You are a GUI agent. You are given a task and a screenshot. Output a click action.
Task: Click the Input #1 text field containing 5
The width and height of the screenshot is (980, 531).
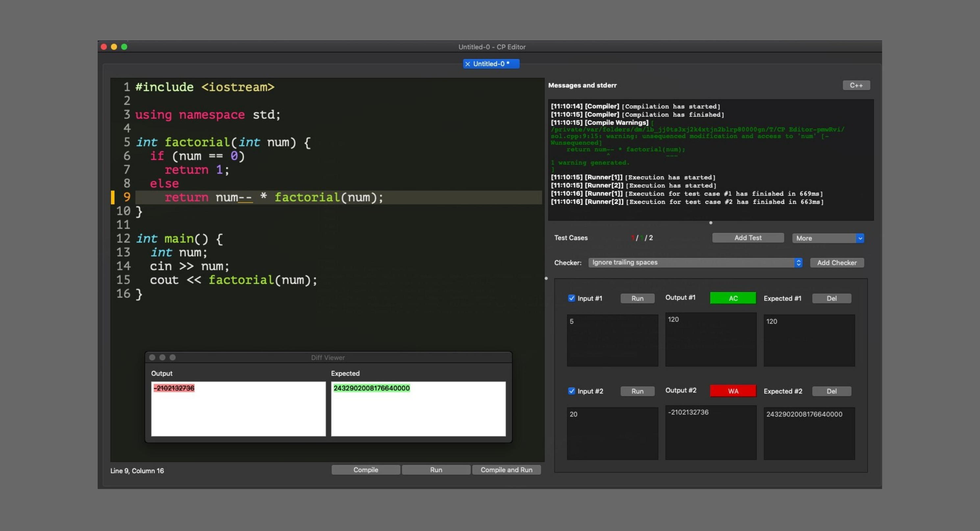pyautogui.click(x=612, y=340)
